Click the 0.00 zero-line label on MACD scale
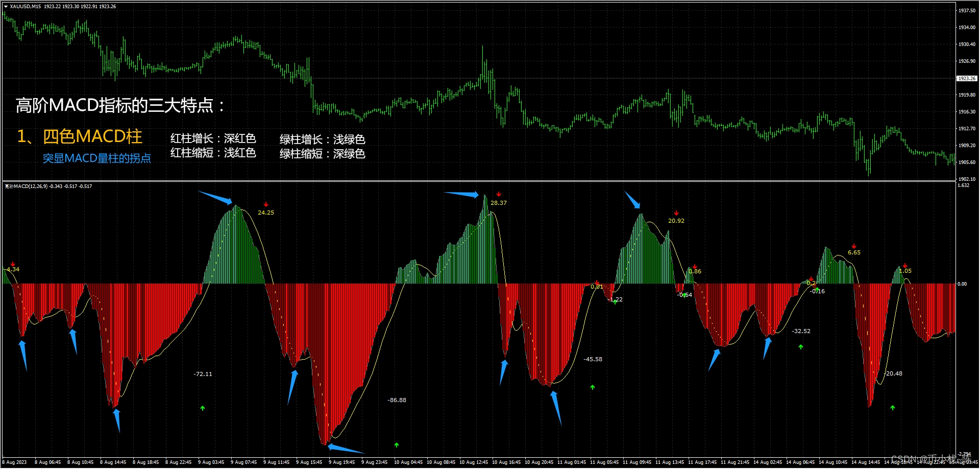This screenshot has width=980, height=469. click(x=963, y=283)
